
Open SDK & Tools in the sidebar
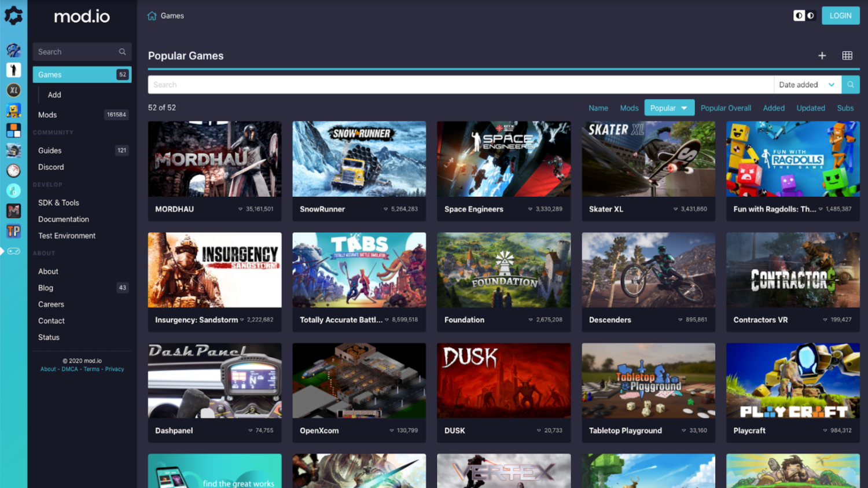tap(58, 203)
